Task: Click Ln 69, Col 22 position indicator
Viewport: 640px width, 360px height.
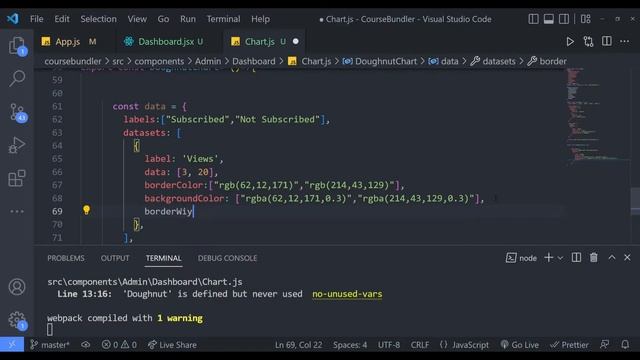Action: coord(298,344)
